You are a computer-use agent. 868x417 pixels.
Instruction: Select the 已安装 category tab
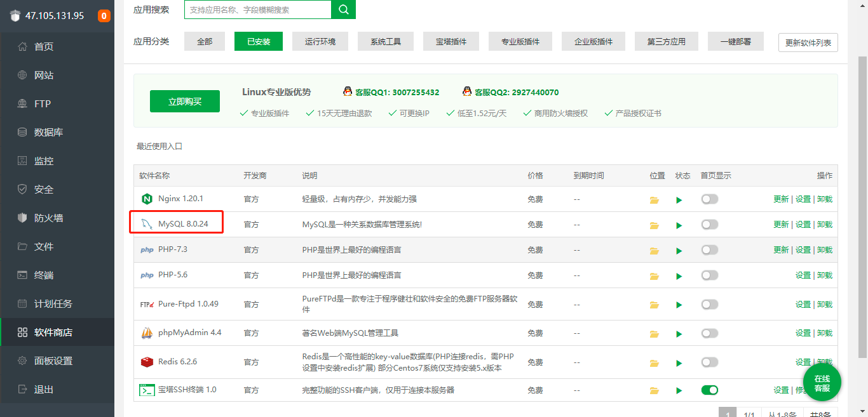pos(259,41)
